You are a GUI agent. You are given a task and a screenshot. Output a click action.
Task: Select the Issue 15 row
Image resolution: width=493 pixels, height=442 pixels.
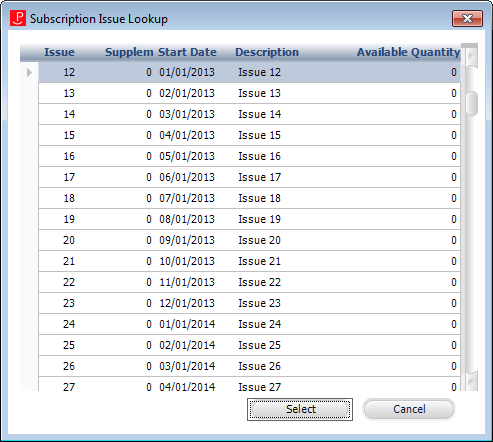click(249, 135)
